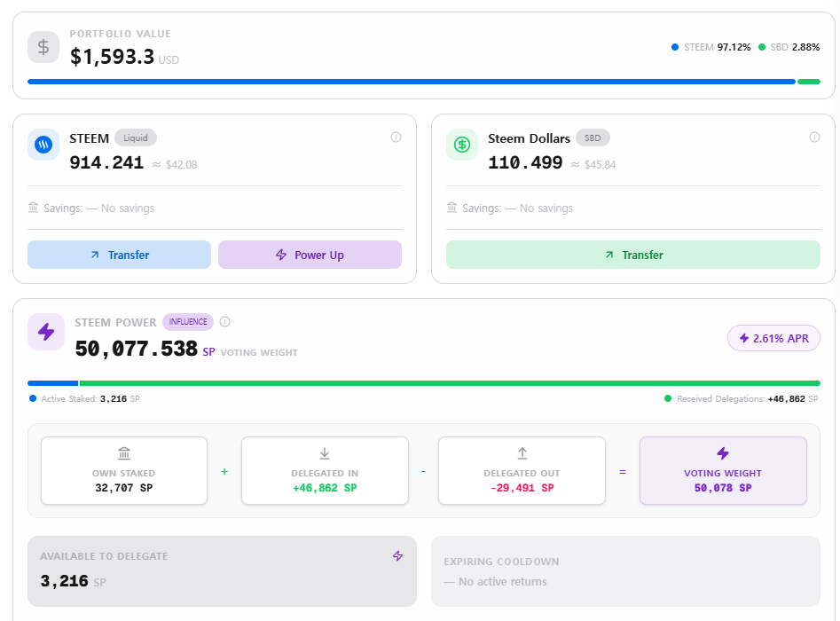
Task: Click the blue STEEM legend dot
Action: (x=675, y=47)
